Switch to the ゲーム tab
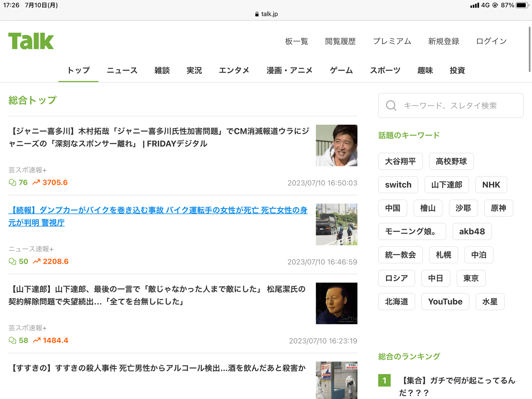The width and height of the screenshot is (532, 399). click(341, 70)
